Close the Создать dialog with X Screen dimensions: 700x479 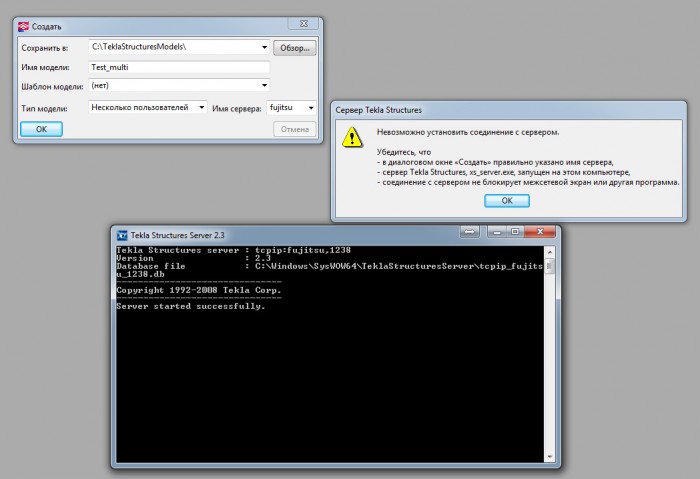[304, 24]
